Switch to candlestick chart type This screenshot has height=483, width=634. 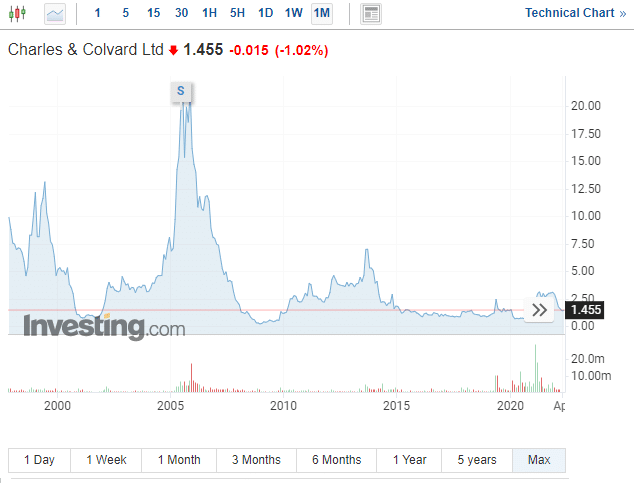tap(17, 13)
